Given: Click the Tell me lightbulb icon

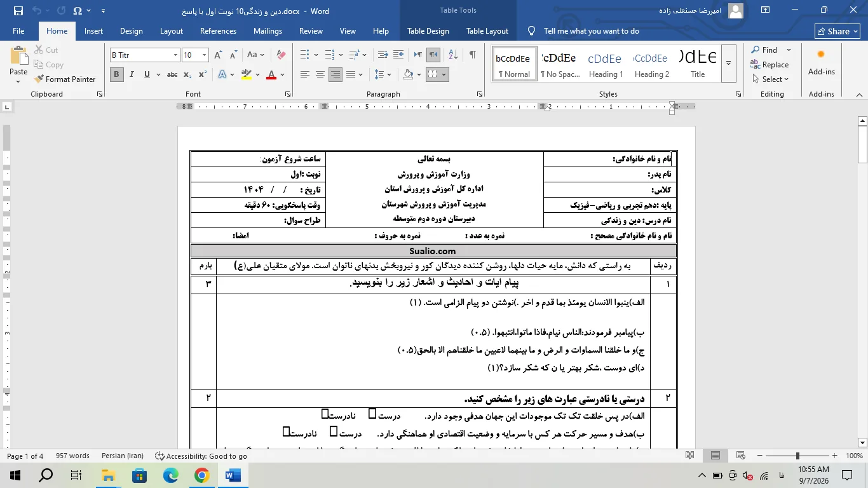Looking at the screenshot, I should coord(532,31).
